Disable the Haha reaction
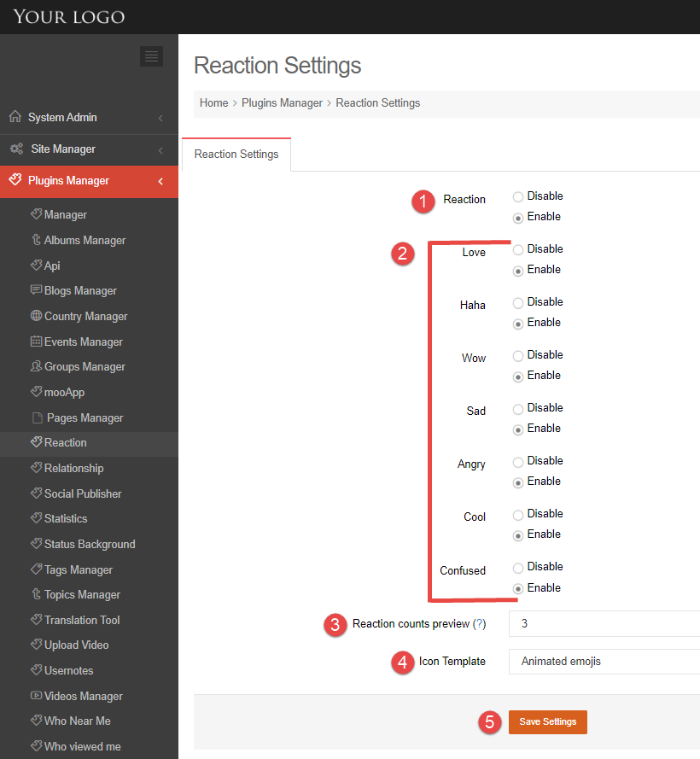 pyautogui.click(x=518, y=303)
